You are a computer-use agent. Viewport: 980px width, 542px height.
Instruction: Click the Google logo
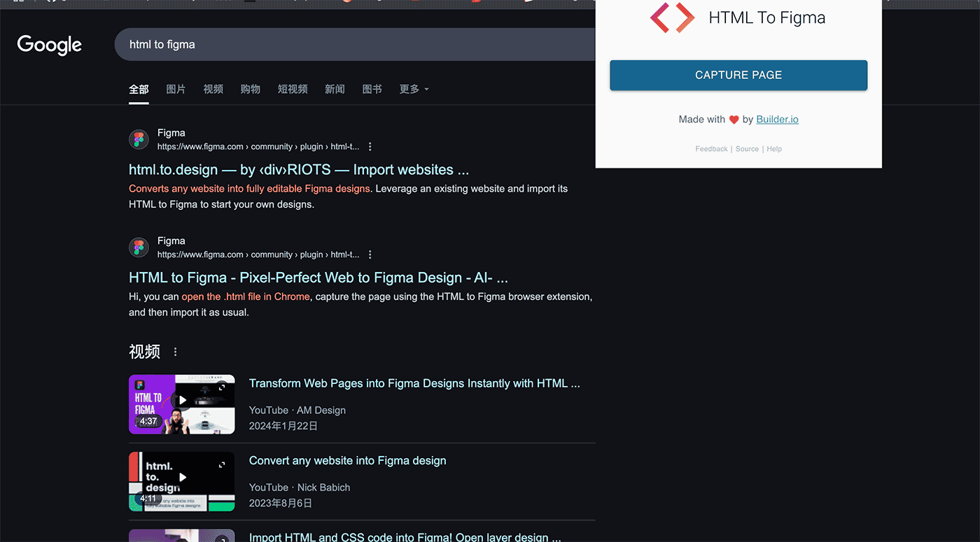pyautogui.click(x=50, y=45)
